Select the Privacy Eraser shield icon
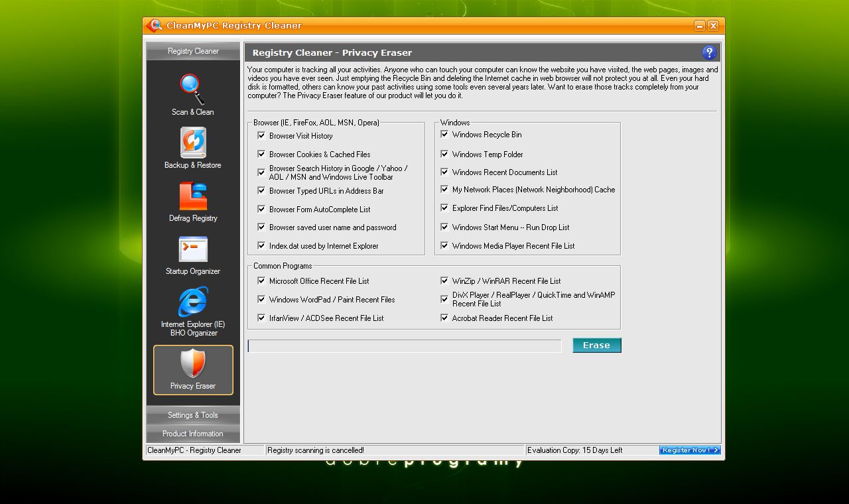The width and height of the screenshot is (849, 504). point(193,364)
